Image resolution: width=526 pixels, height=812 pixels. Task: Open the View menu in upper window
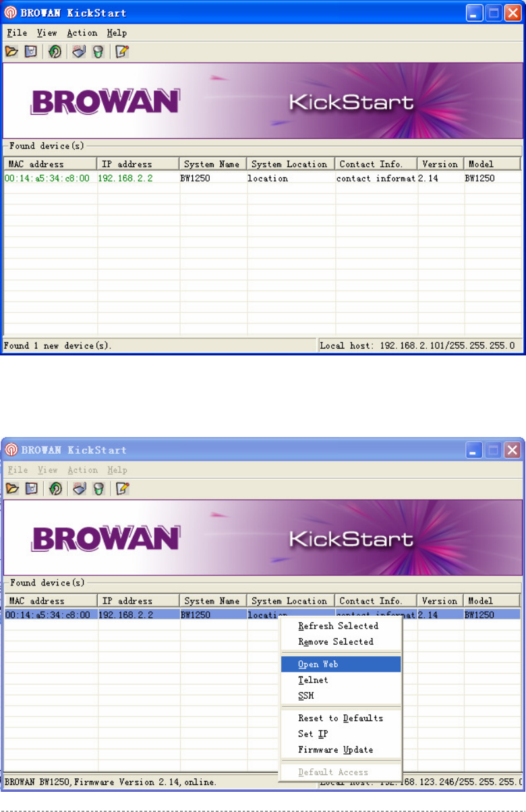(x=47, y=32)
